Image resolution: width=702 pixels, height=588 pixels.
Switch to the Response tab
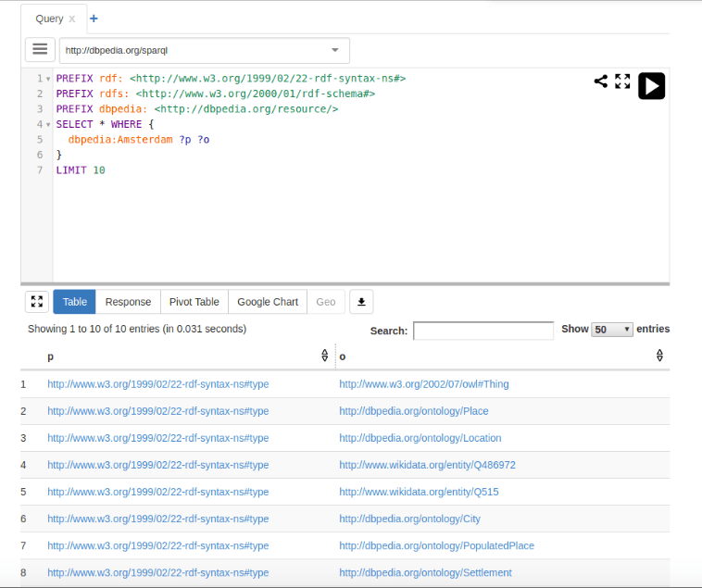tap(128, 302)
